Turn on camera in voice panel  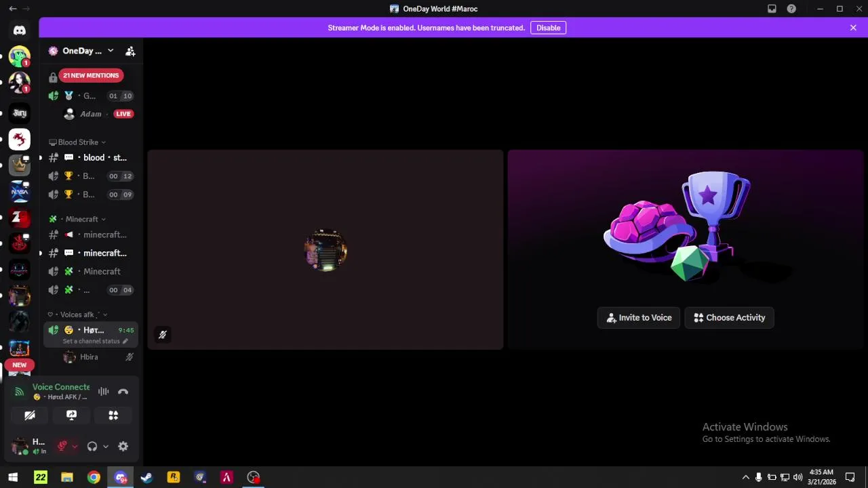point(30,415)
